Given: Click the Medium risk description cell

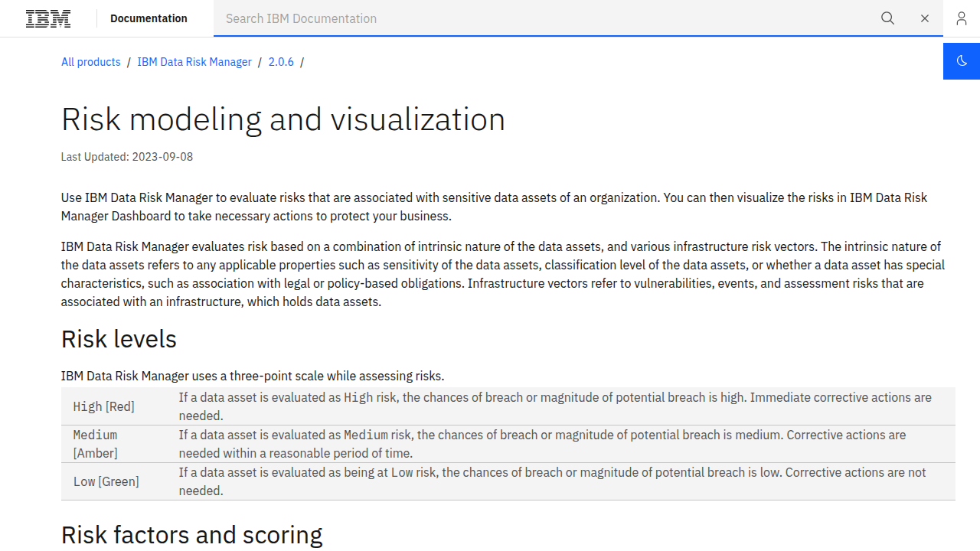Looking at the screenshot, I should pos(561,444).
